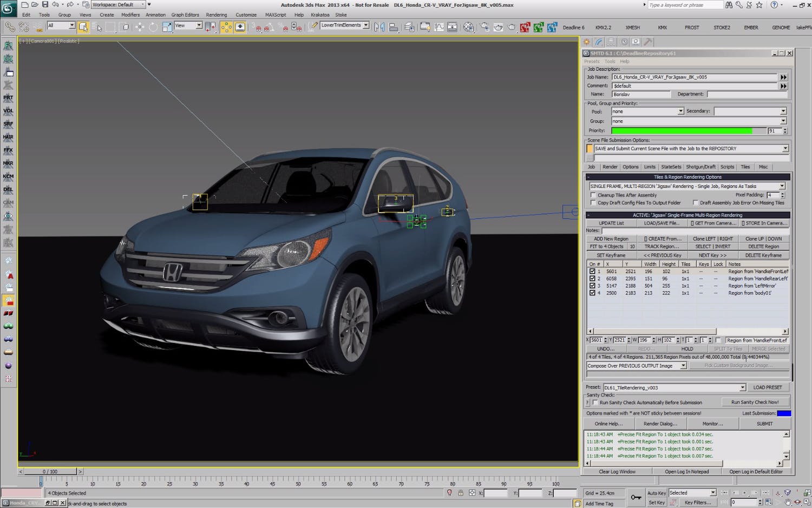Click the green Deadline script icon

pos(538,27)
